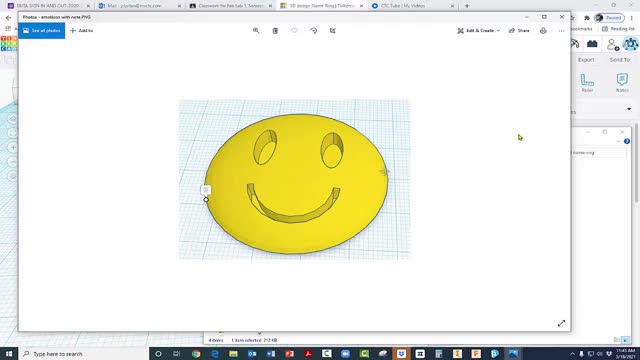The width and height of the screenshot is (640, 360).
Task: Switch to CTC Tube My Videos tab
Action: click(x=412, y=6)
